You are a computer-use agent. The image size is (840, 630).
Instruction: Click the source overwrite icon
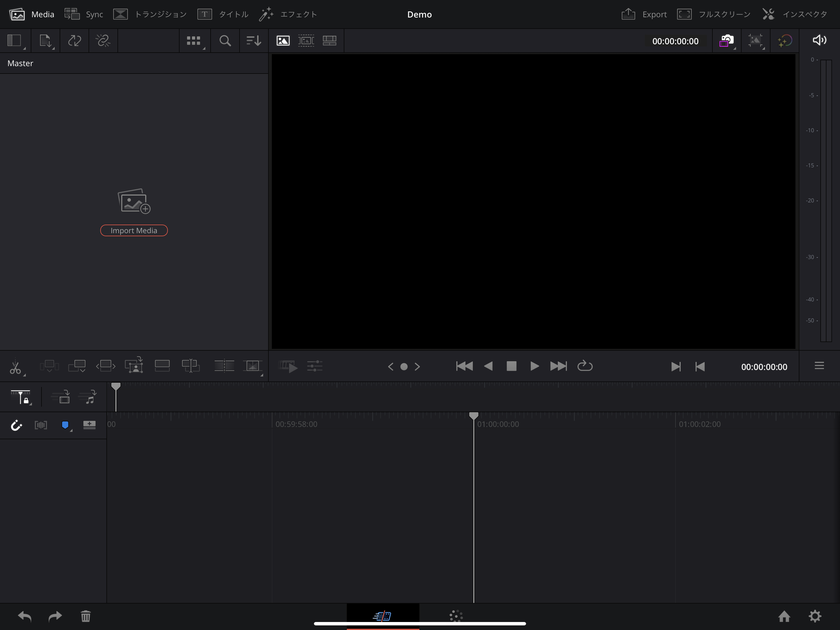click(x=191, y=366)
